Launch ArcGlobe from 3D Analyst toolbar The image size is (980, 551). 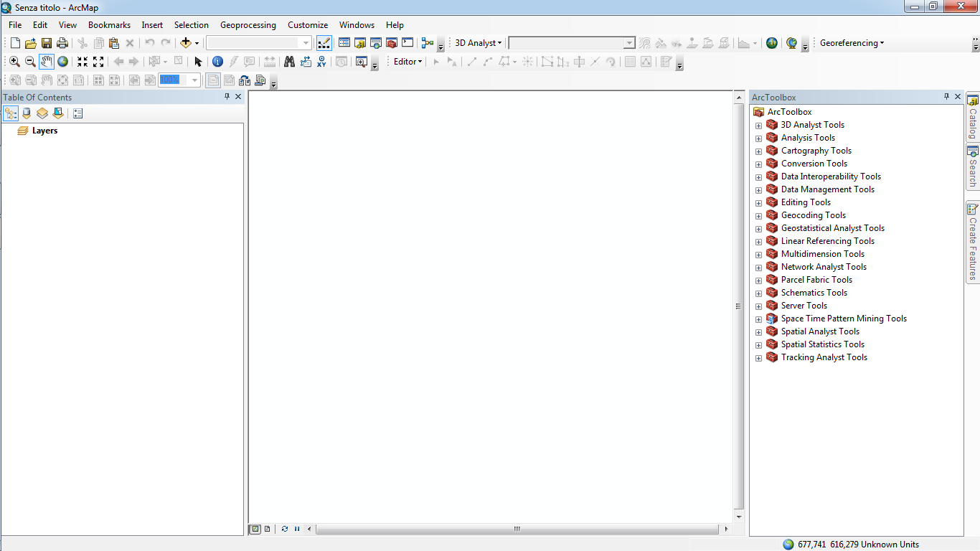click(792, 43)
